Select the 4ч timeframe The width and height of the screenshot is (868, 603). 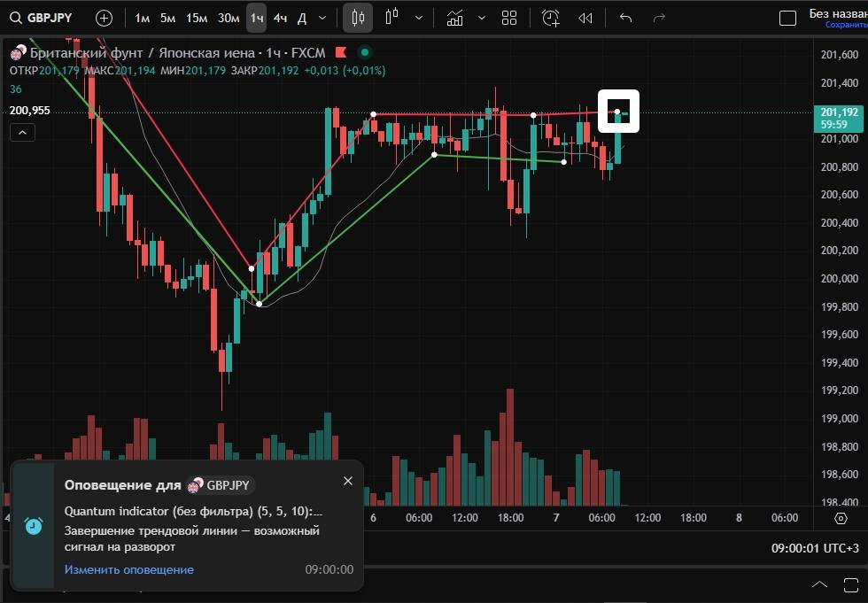(280, 18)
